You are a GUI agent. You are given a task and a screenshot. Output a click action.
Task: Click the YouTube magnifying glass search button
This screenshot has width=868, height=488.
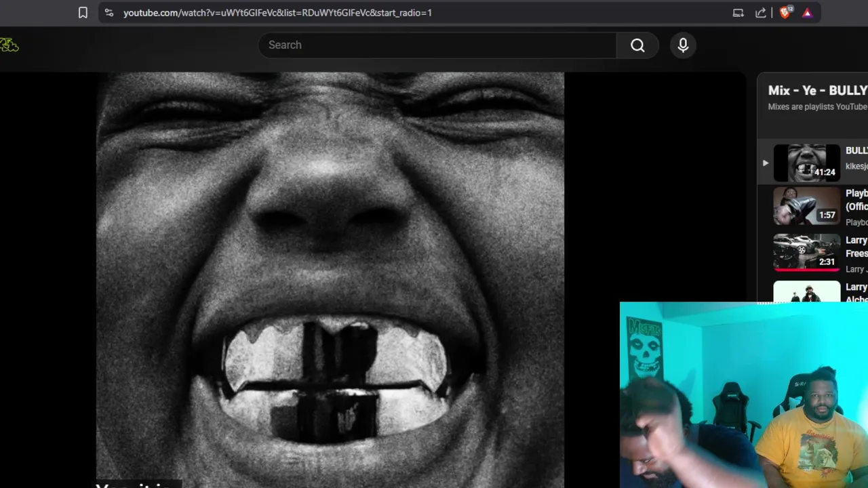click(x=637, y=45)
